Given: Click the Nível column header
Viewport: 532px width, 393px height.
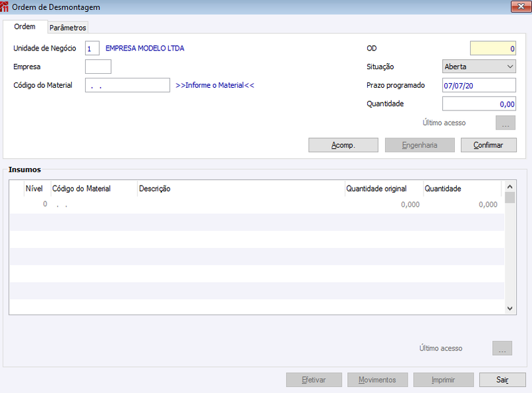Looking at the screenshot, I should (x=37, y=189).
